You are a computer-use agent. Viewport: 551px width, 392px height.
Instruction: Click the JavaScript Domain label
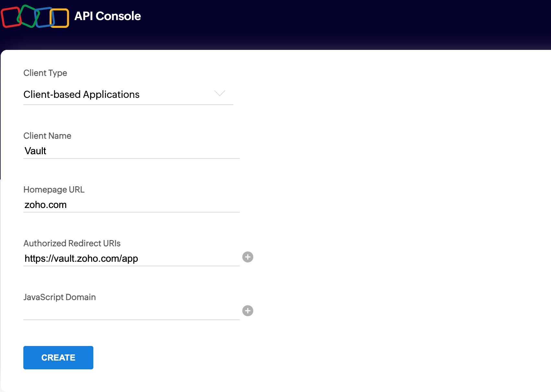(x=60, y=297)
